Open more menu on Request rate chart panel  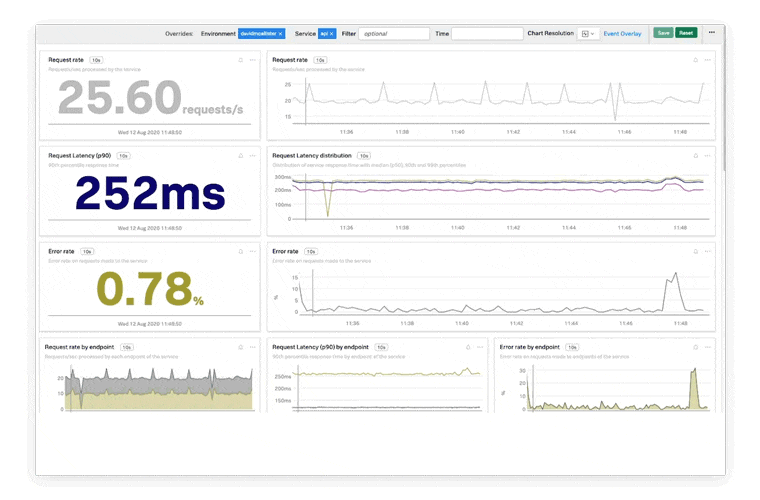click(x=708, y=60)
